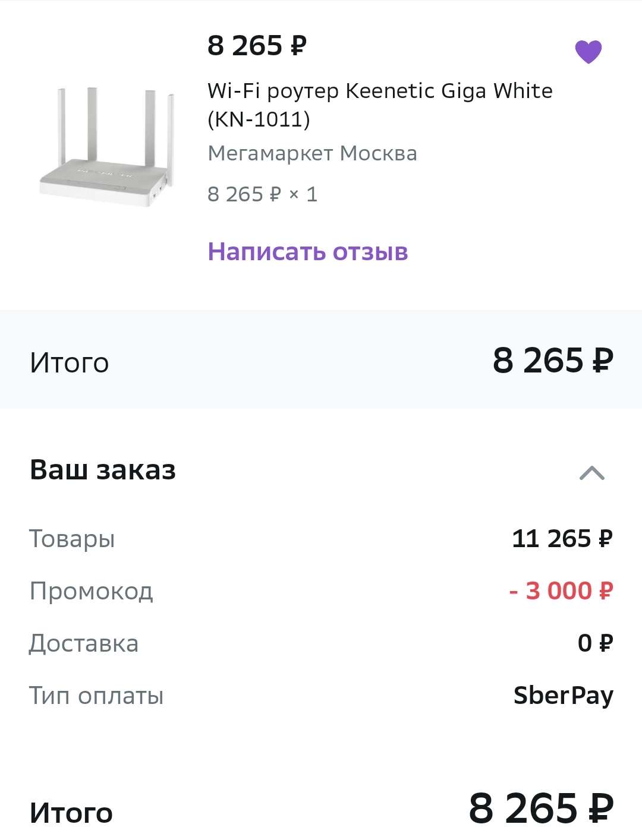Click the bottom bold Итого label

(x=71, y=813)
